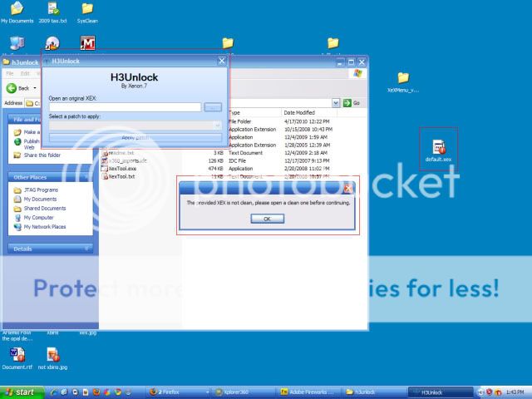Open the Explorer address bar dropdown
532x399 pixels.
click(x=336, y=102)
